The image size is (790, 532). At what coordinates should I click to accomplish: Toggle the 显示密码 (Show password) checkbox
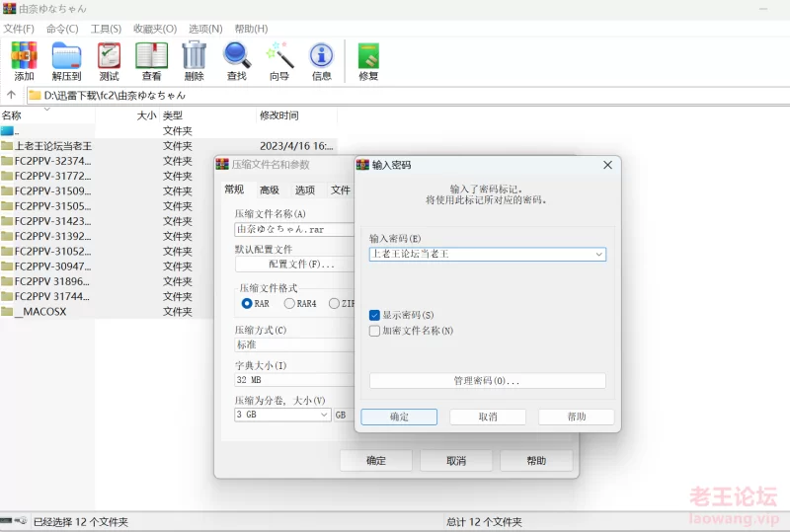374,316
